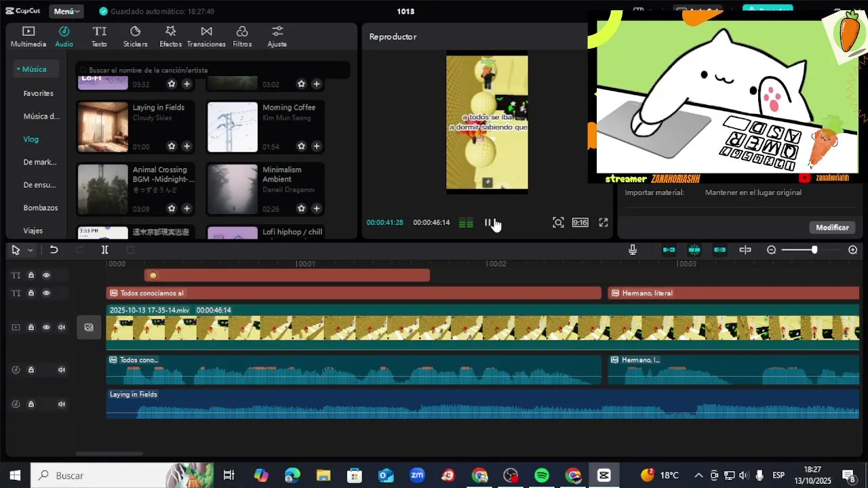
Task: Lock the emoji sticker text track
Action: tap(31, 275)
